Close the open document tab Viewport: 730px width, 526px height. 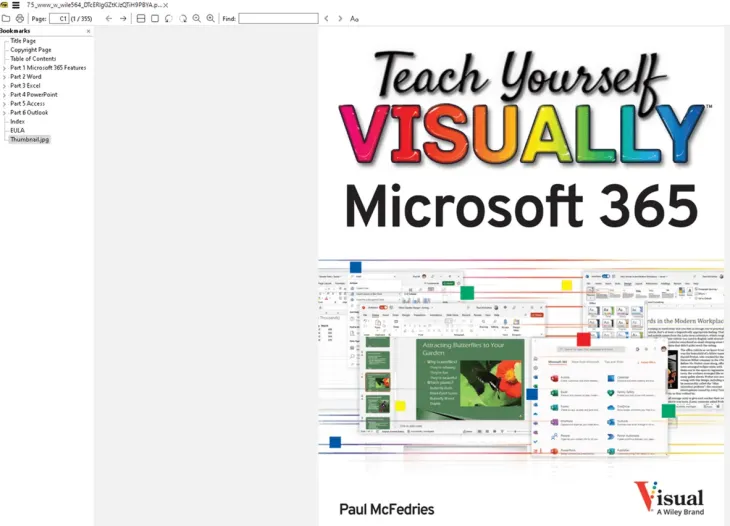(x=167, y=5)
